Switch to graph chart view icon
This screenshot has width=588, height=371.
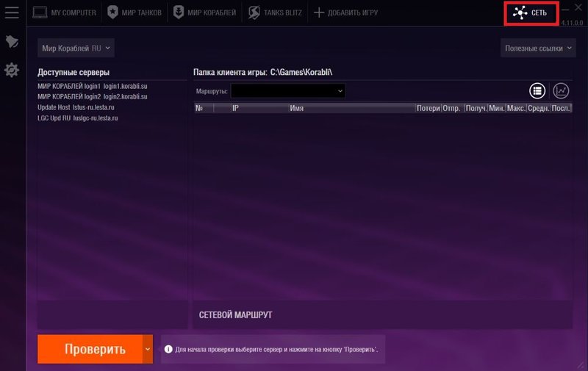point(561,90)
